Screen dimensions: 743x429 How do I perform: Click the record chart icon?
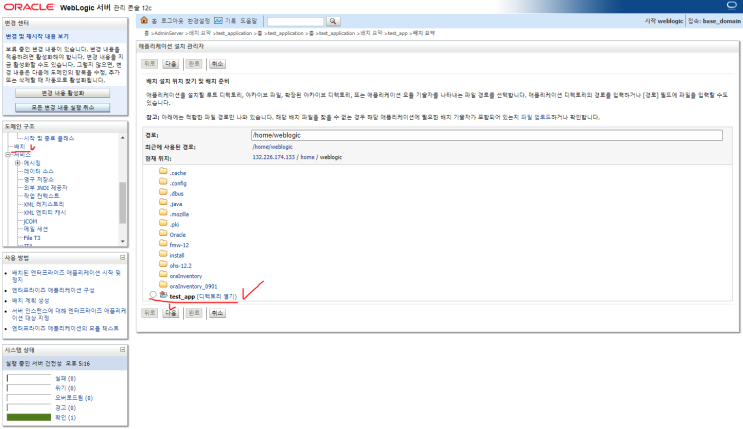coord(218,20)
